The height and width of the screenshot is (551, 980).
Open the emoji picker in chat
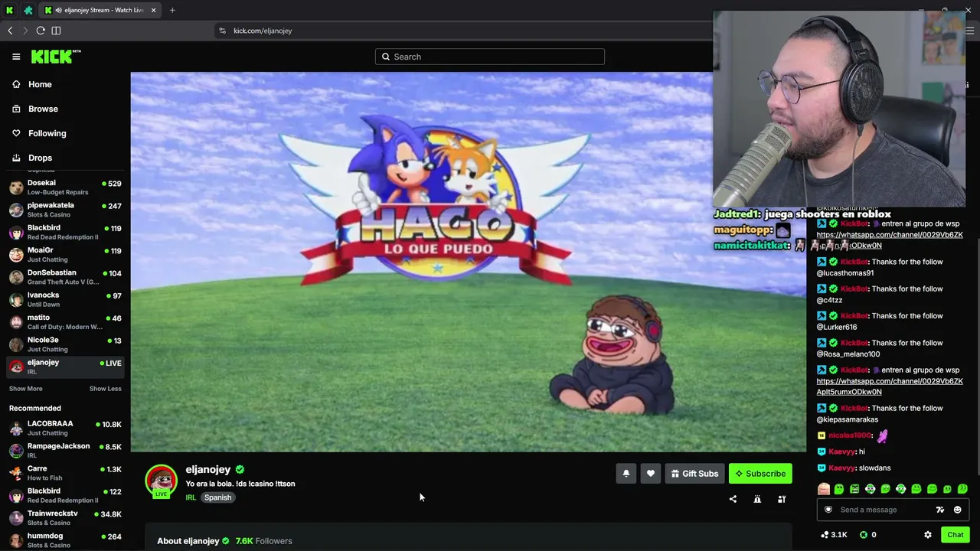(x=957, y=510)
